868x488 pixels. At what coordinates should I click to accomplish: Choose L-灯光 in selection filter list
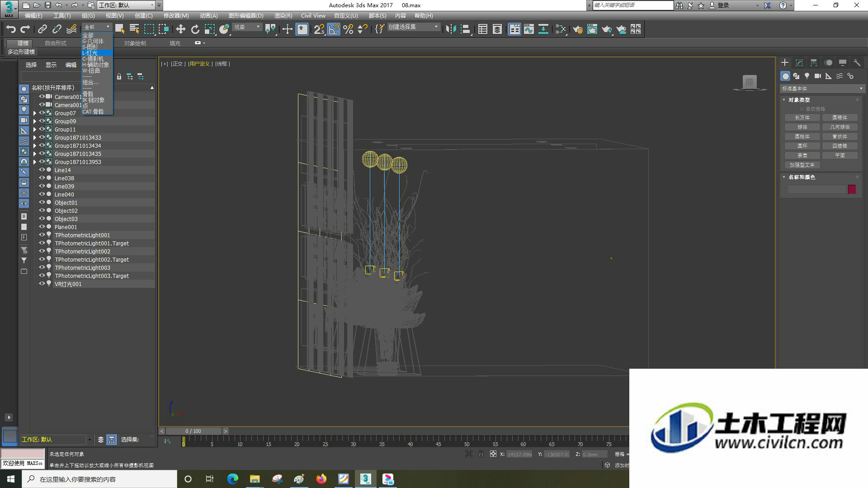[x=97, y=53]
